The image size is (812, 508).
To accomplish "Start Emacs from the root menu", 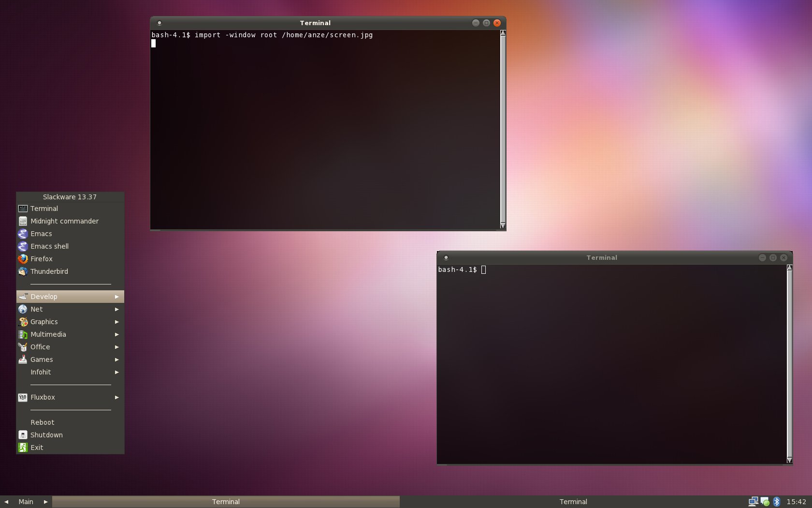I will [x=70, y=234].
